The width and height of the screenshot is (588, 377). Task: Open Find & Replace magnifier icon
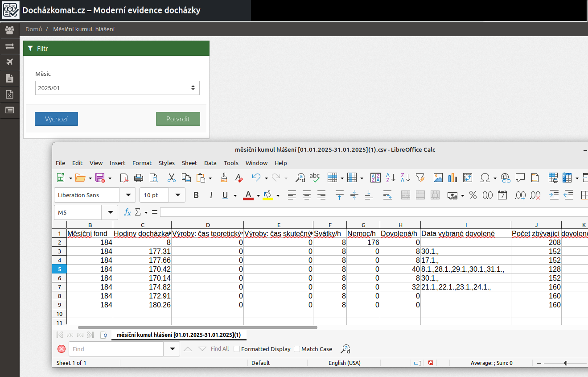pos(300,178)
